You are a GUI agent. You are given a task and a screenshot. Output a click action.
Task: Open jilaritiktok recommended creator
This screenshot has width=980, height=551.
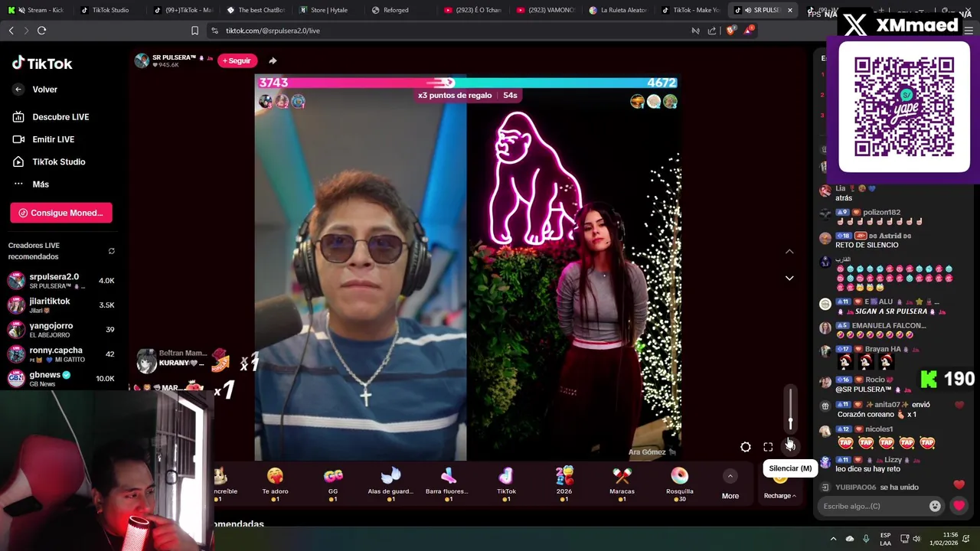[61, 305]
